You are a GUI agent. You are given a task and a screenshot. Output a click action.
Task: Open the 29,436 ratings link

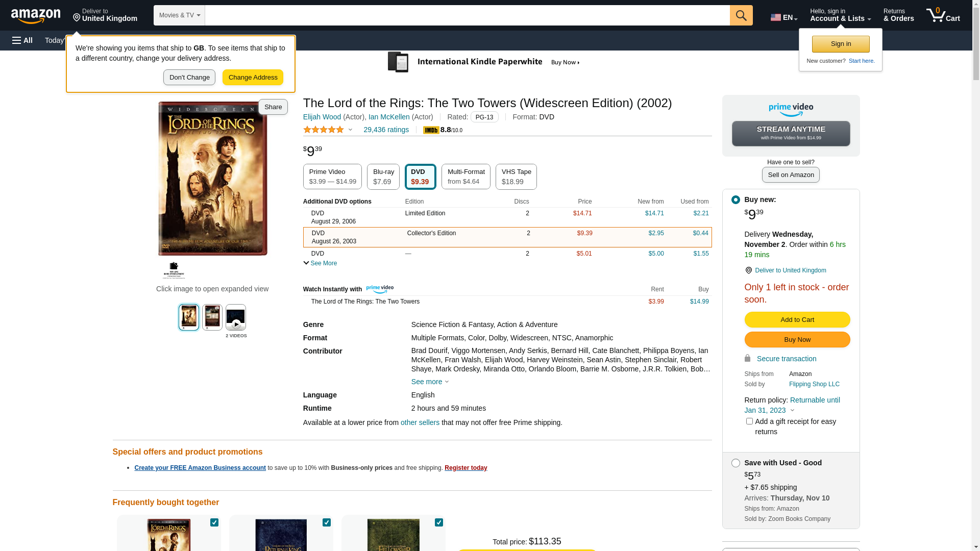[x=386, y=130]
